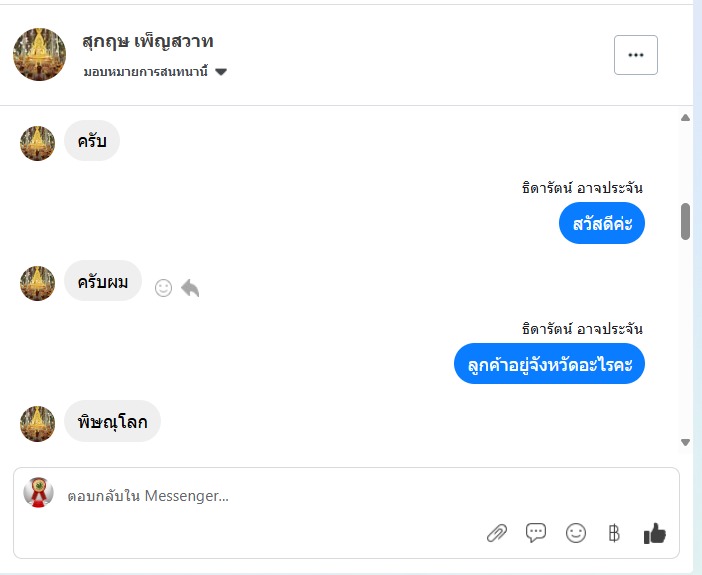Select the ลูกค้าอยู่จังหวัดอะไรคะ message bubble
Image resolution: width=702 pixels, height=575 pixels.
(549, 364)
